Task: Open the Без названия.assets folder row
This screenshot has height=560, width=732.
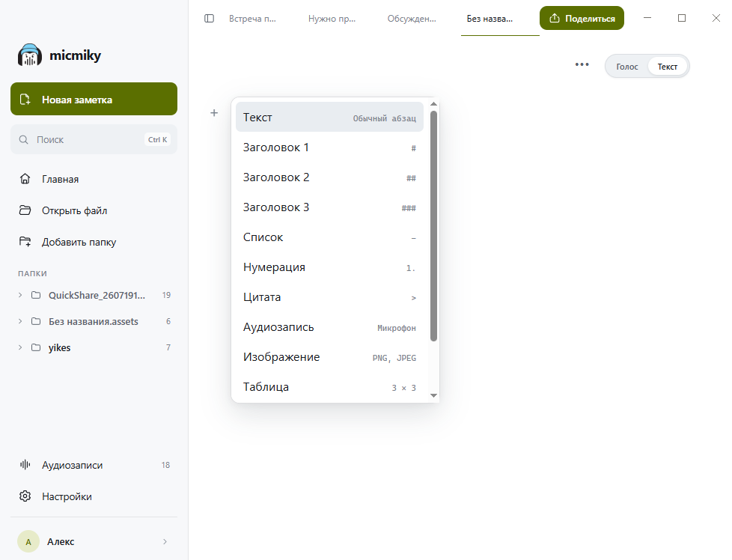Action: coord(94,321)
